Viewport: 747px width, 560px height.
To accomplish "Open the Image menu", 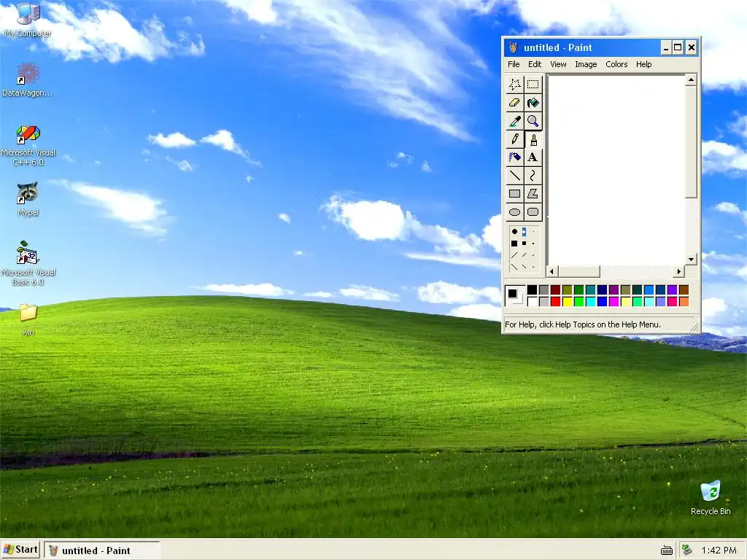I will [586, 64].
